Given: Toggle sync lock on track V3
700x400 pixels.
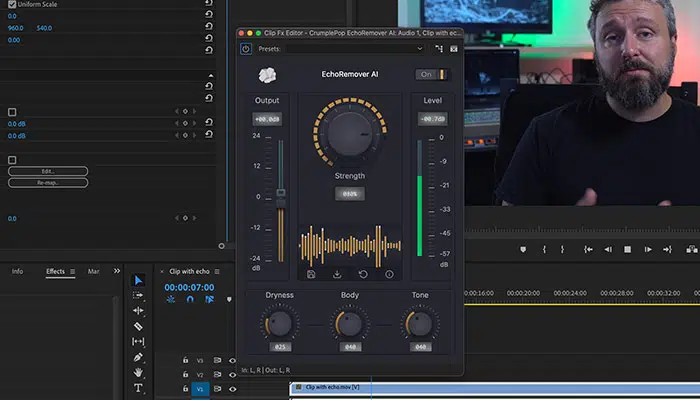Looking at the screenshot, I should pos(217,360).
